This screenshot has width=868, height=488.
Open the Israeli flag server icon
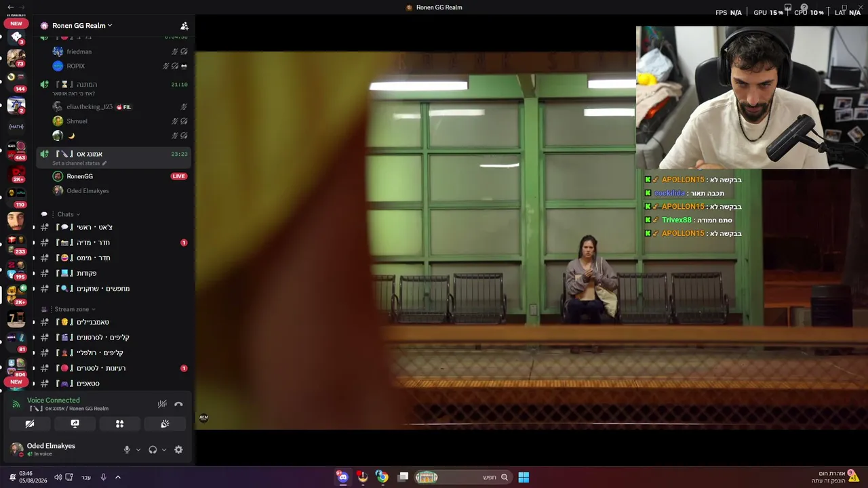(16, 106)
